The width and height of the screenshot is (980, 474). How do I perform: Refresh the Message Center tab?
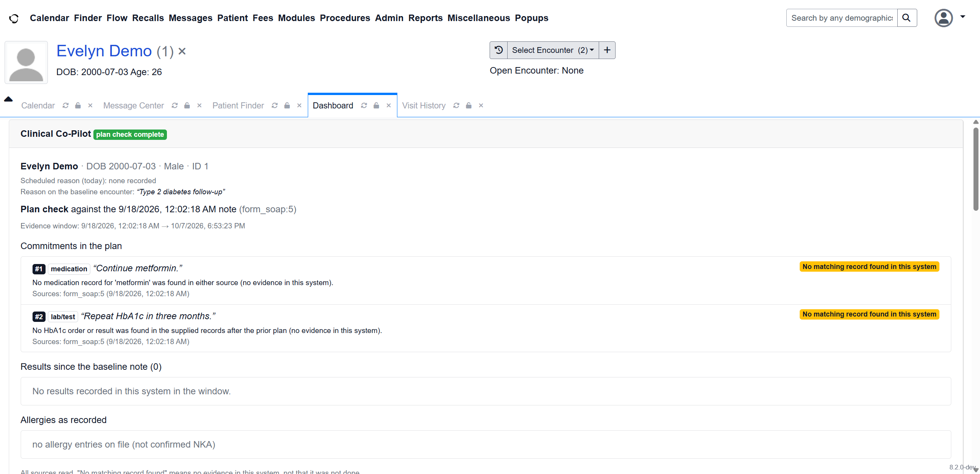175,105
